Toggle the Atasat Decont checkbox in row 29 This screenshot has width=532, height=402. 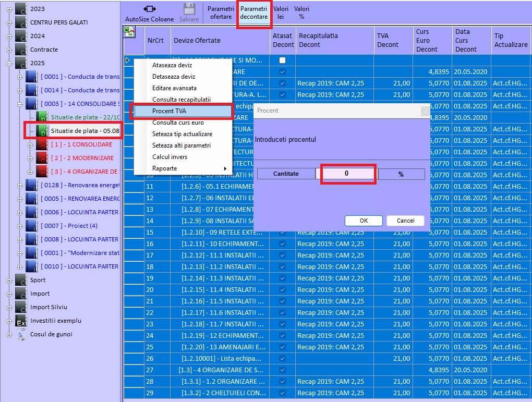(x=282, y=393)
